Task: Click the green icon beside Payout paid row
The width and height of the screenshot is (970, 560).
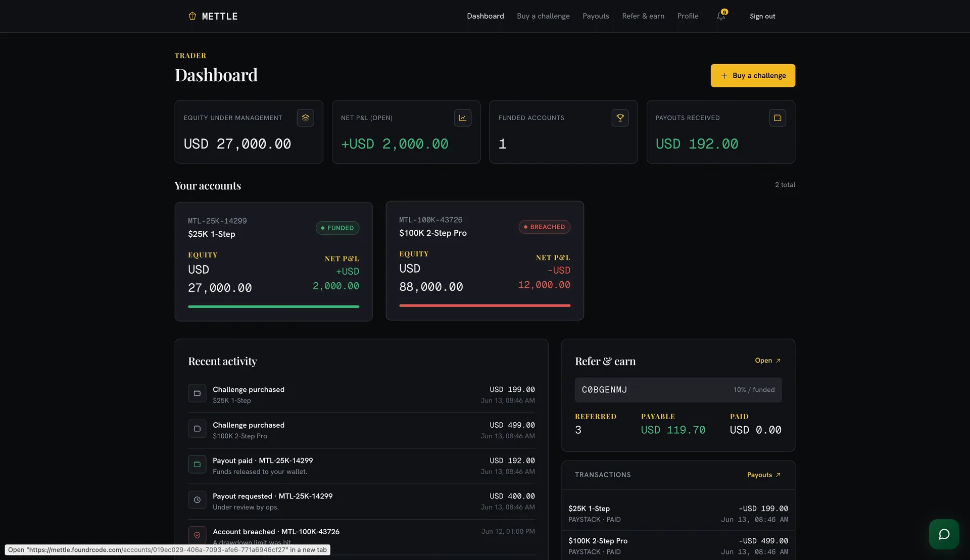Action: pos(197,464)
